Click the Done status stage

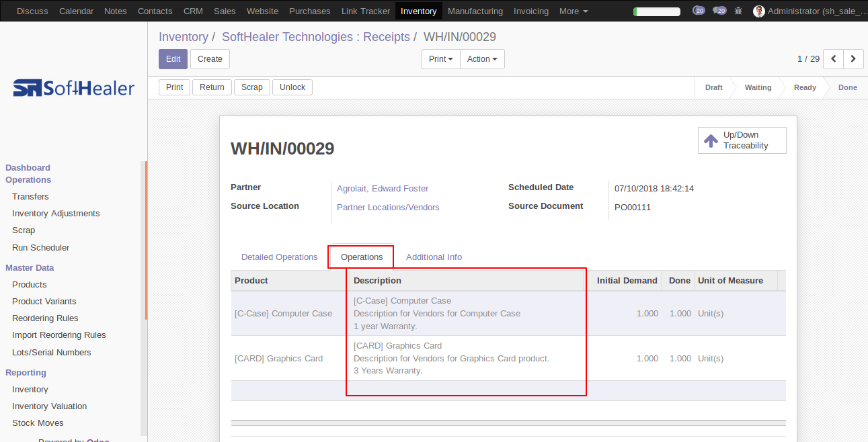[847, 87]
